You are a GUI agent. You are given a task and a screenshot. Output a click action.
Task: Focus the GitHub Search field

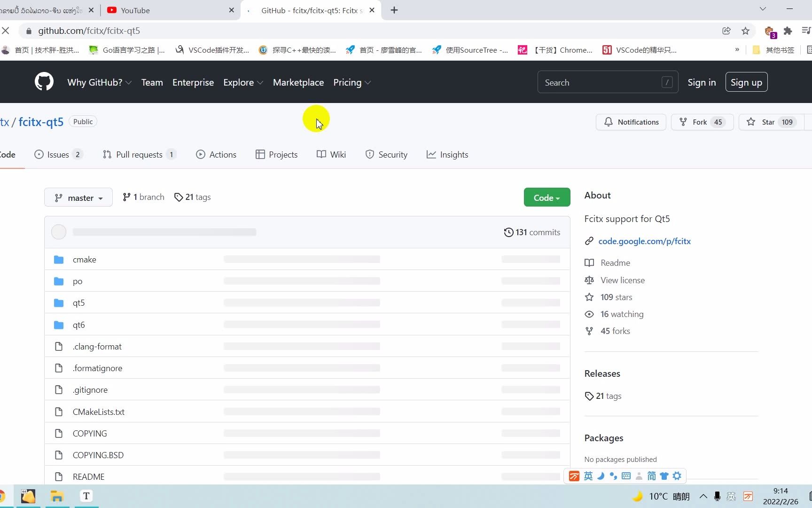pos(608,82)
